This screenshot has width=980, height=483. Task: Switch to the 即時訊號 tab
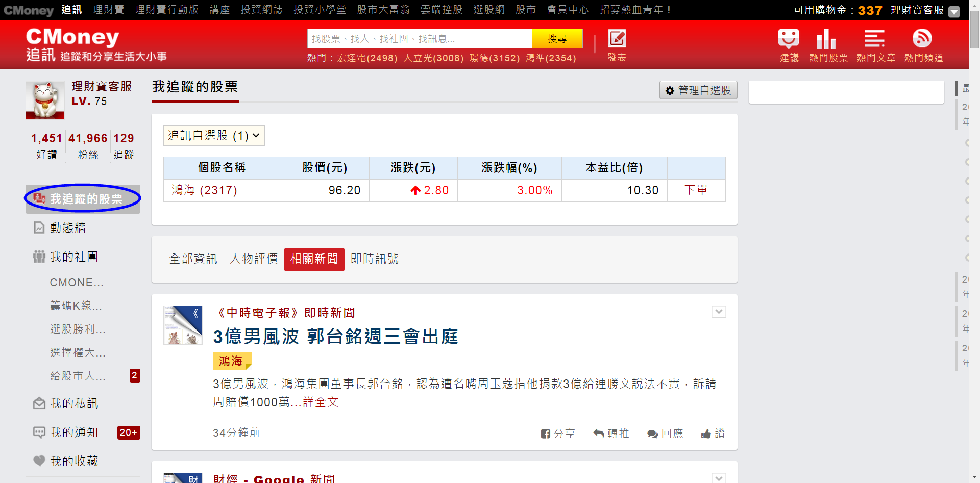pyautogui.click(x=375, y=259)
